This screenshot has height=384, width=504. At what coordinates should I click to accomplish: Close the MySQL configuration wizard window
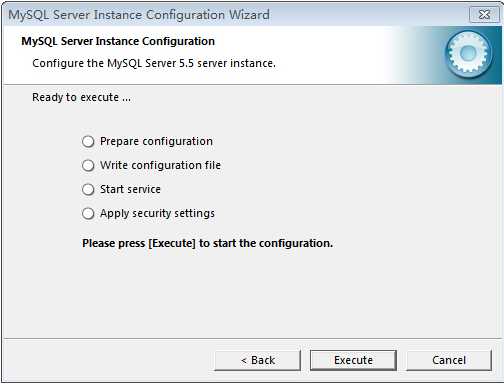[x=484, y=14]
